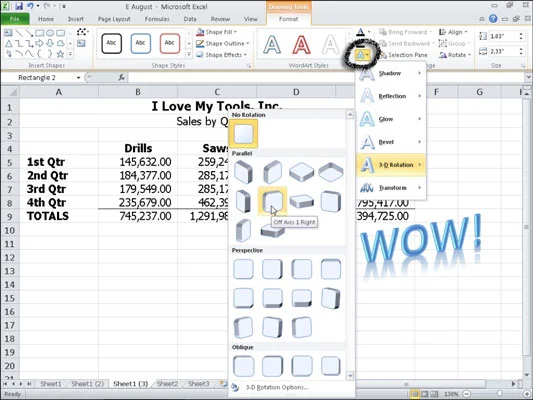This screenshot has width=533, height=400.
Task: Open the Align dropdown
Action: tap(452, 32)
